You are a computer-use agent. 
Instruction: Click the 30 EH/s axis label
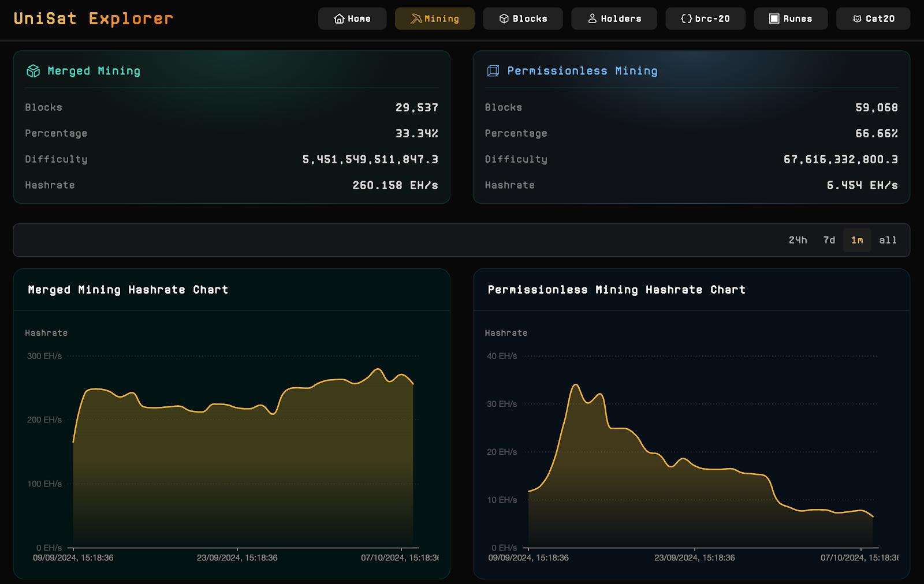[x=502, y=404]
